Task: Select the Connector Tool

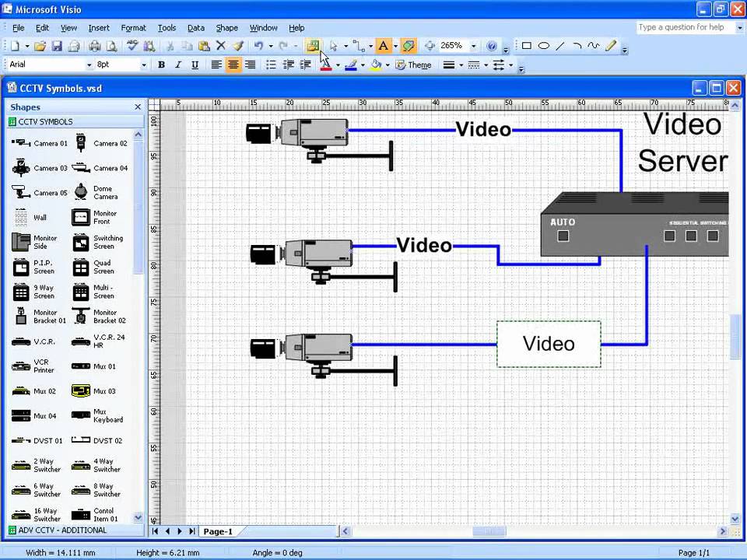Action: 357,46
